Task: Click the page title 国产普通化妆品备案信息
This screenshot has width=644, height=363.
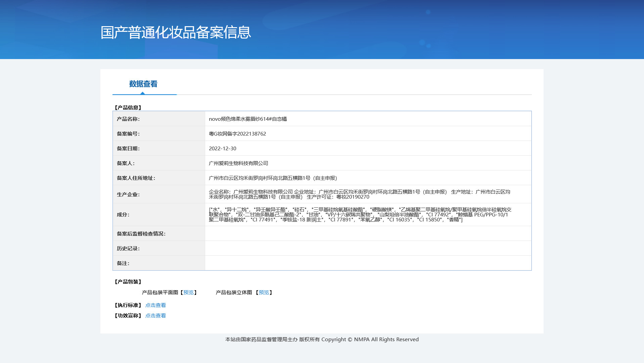Action: point(176,33)
